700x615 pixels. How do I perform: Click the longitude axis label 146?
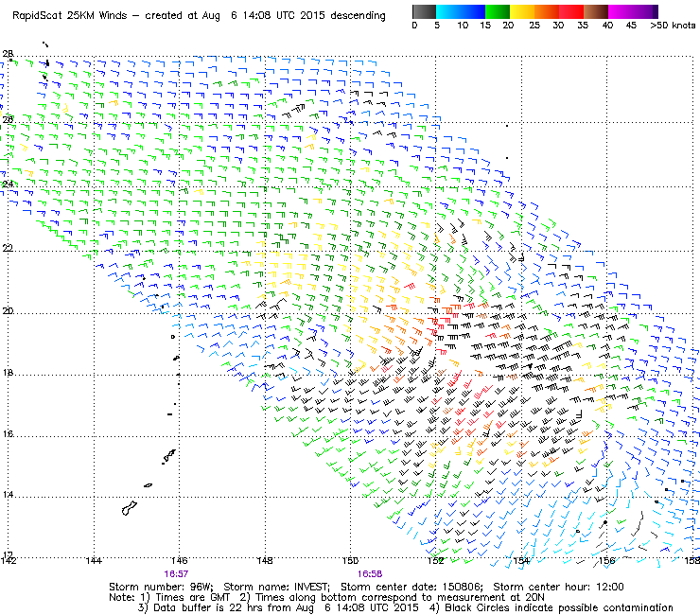click(179, 560)
